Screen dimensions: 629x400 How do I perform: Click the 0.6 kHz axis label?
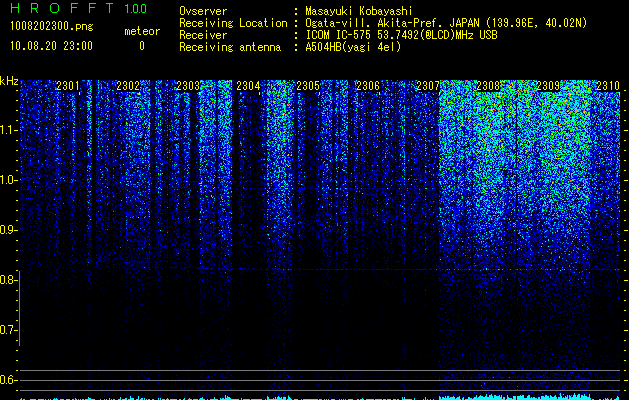[x=8, y=380]
